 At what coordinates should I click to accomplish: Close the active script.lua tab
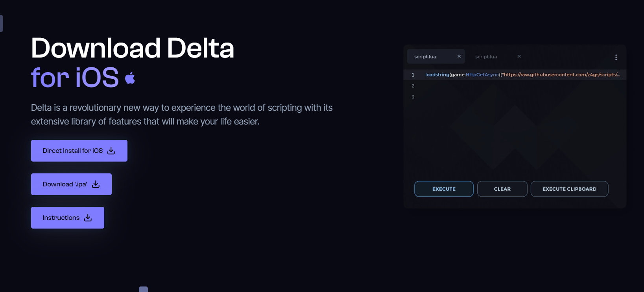pyautogui.click(x=459, y=56)
